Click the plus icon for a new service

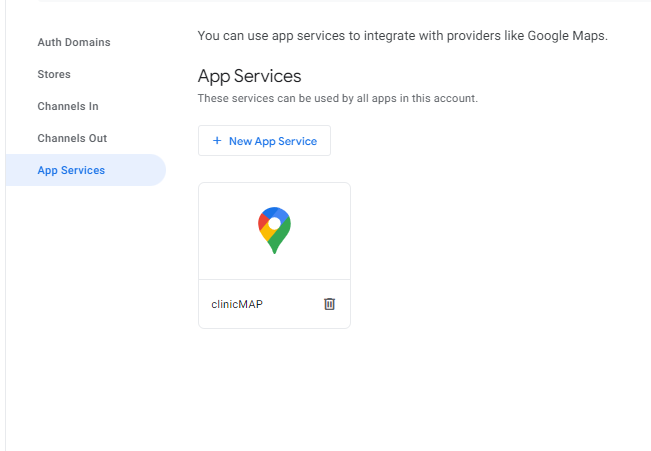(x=217, y=141)
